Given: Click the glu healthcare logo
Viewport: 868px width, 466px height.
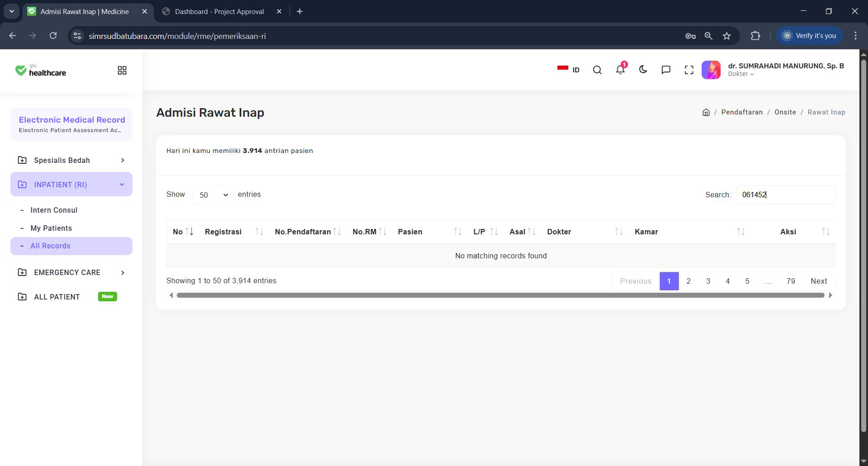Looking at the screenshot, I should point(40,70).
